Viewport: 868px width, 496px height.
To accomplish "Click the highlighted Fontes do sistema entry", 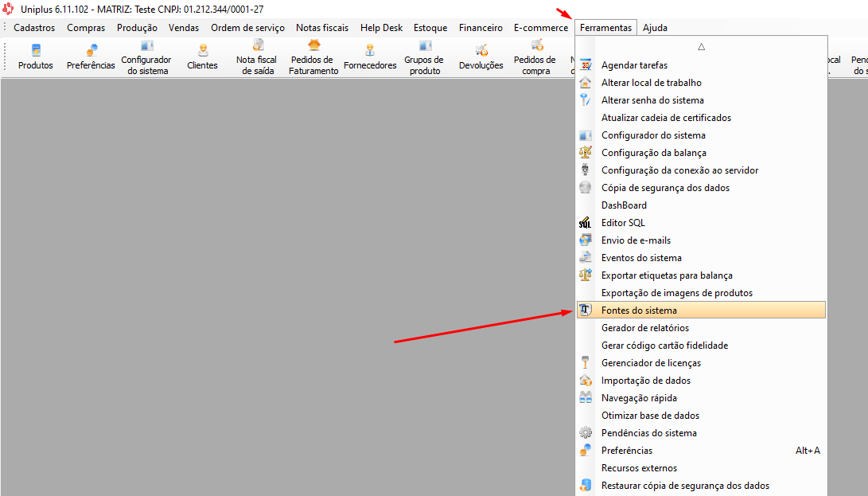I will click(702, 310).
